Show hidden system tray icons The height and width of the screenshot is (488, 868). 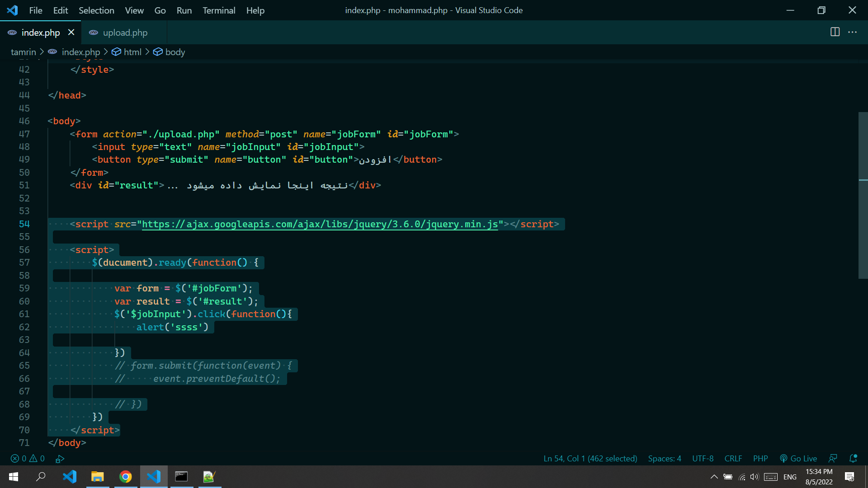coord(714,477)
